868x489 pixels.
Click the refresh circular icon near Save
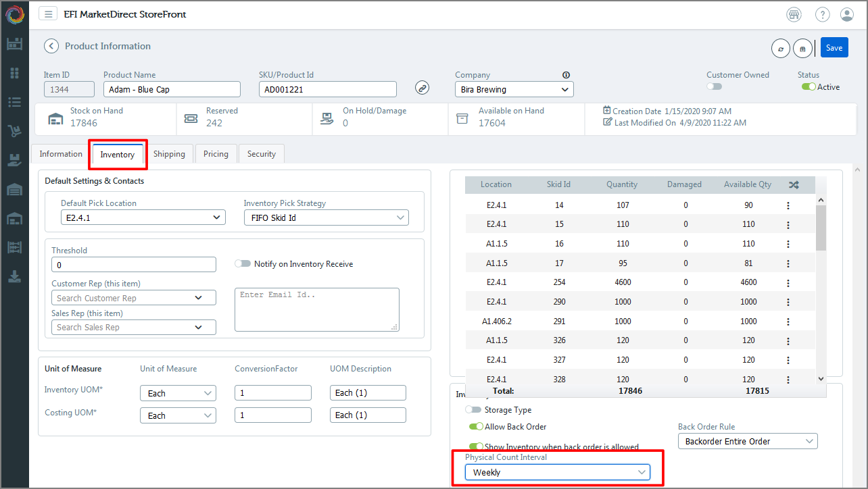pos(781,49)
